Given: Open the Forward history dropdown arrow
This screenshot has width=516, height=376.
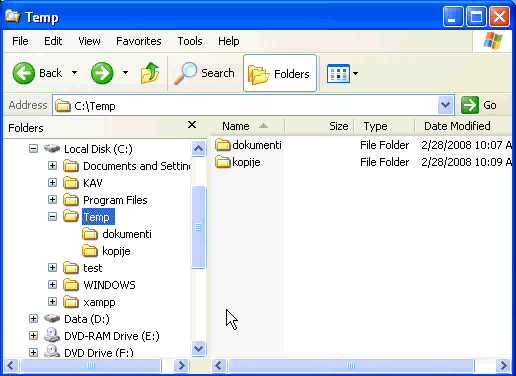Looking at the screenshot, I should pyautogui.click(x=125, y=72).
